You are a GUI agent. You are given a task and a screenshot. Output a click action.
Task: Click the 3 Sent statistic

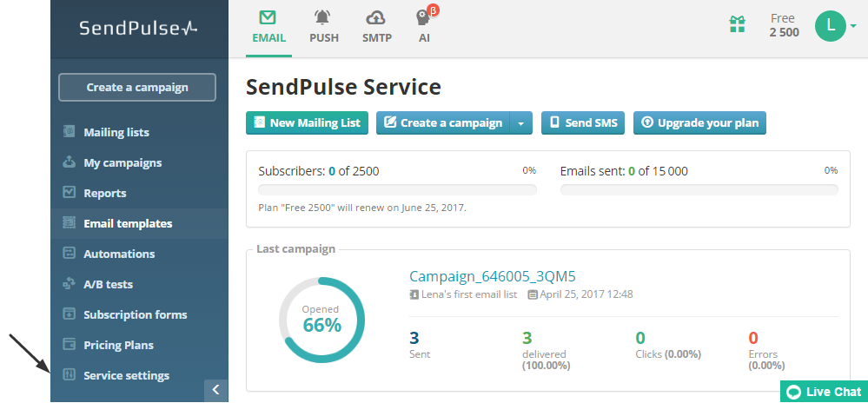[x=420, y=344]
